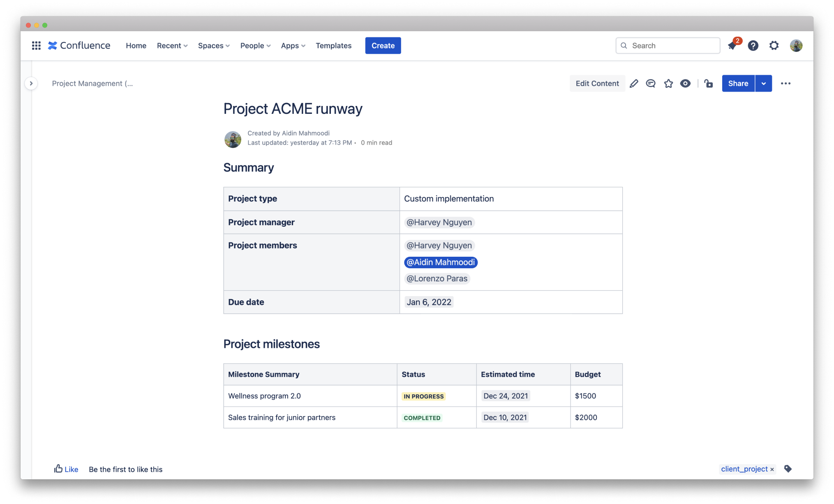Open the Spaces menu

point(214,46)
